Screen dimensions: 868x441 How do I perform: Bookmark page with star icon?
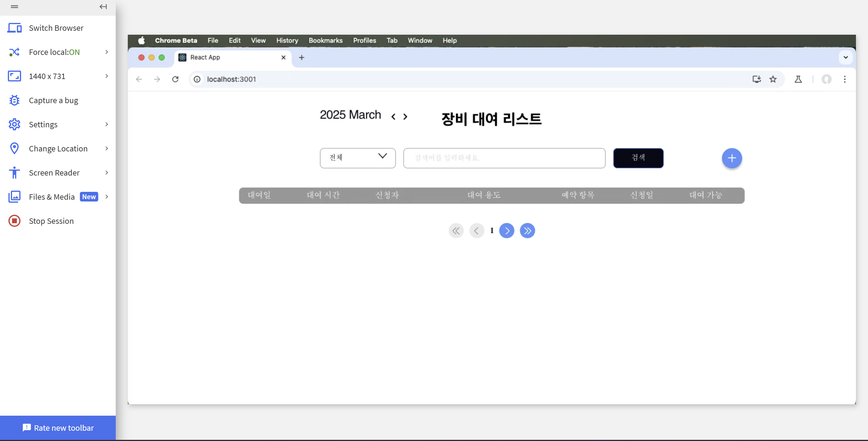[773, 79]
